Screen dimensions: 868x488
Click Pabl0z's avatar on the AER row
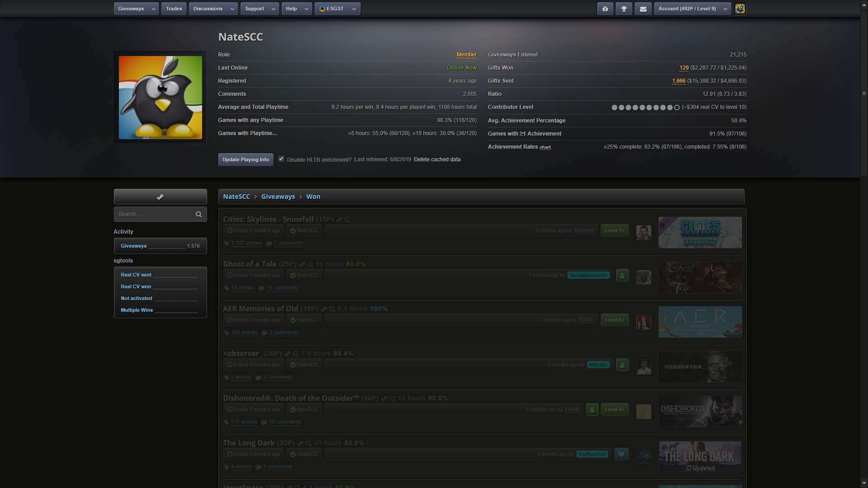tap(643, 322)
